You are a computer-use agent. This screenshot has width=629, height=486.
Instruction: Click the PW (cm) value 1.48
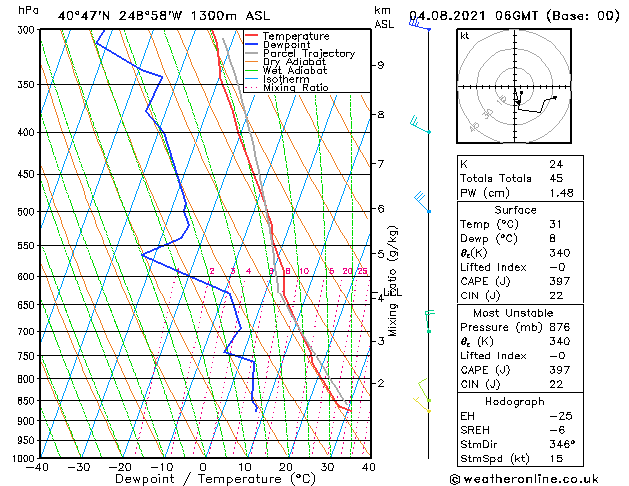[x=562, y=193]
